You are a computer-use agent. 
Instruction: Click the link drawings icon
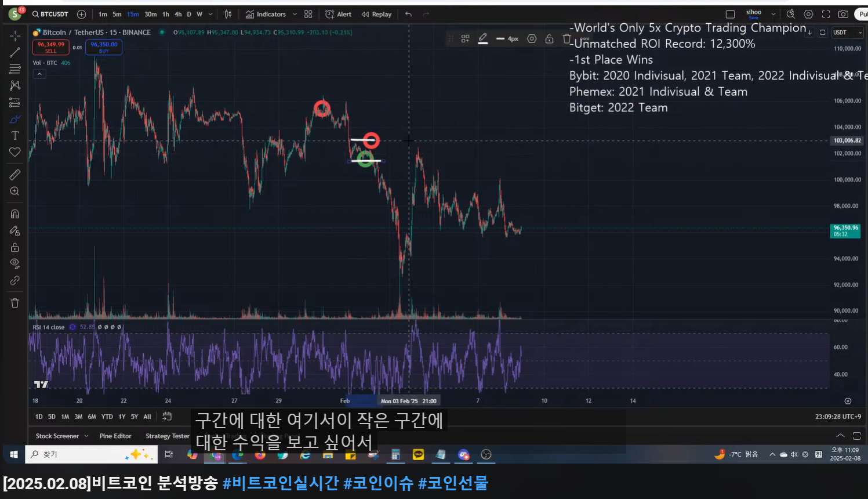(15, 280)
